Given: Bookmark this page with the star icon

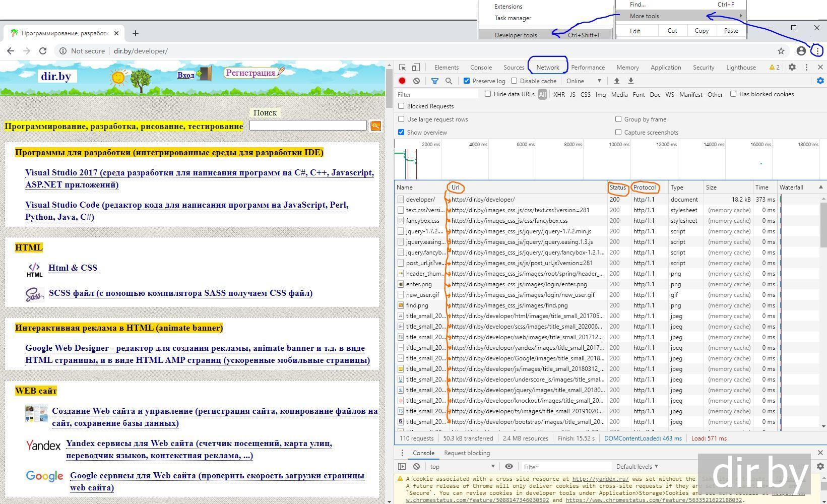Looking at the screenshot, I should pyautogui.click(x=781, y=51).
